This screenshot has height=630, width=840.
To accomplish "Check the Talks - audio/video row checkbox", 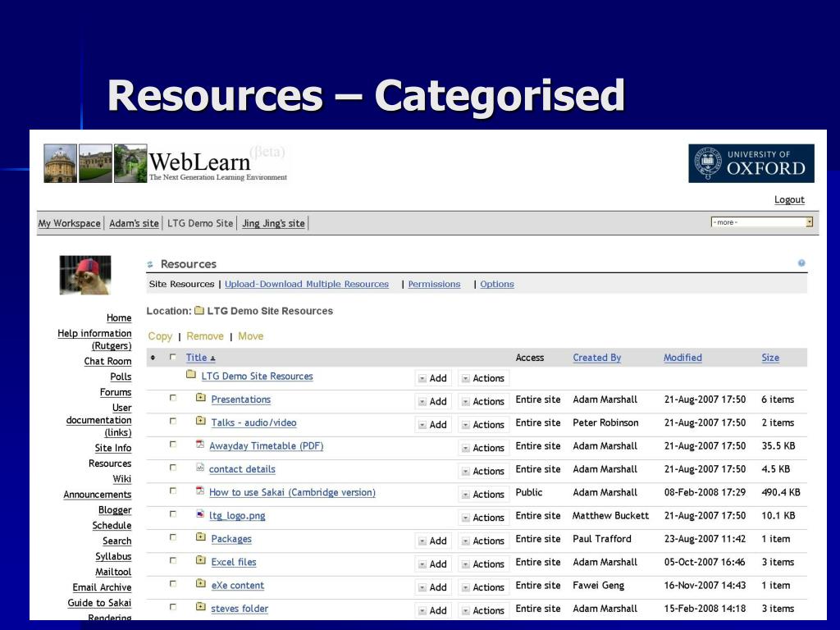I will click(x=172, y=421).
